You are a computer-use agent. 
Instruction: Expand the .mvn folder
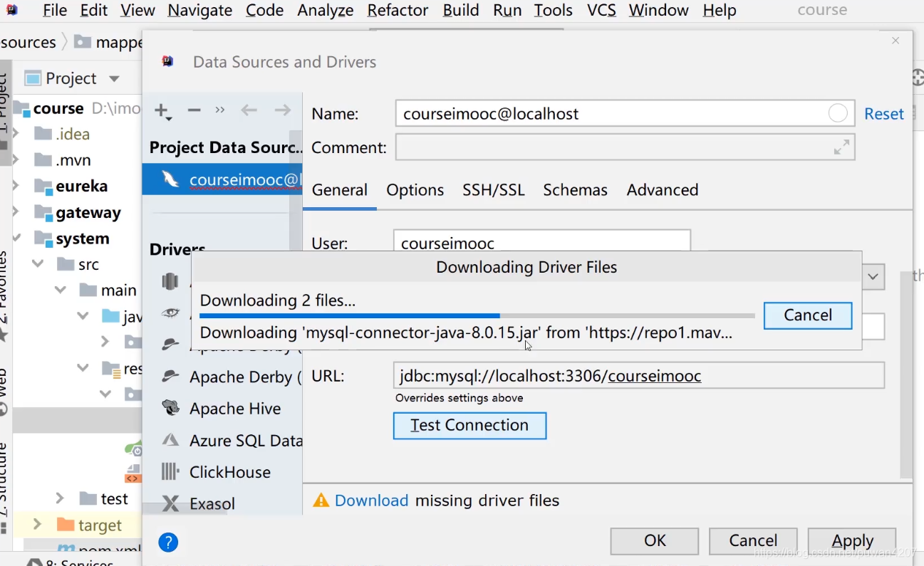pos(16,159)
